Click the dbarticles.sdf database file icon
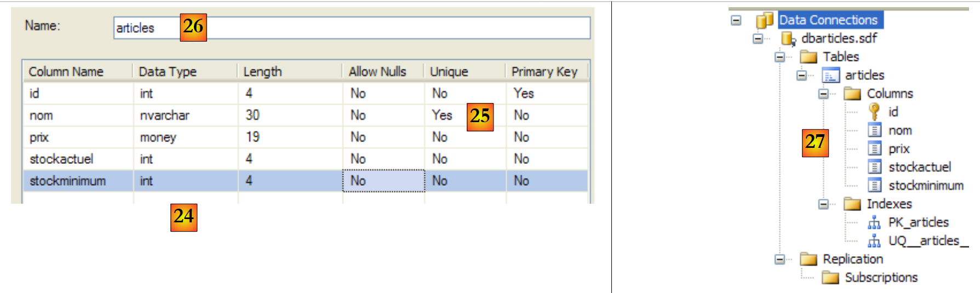Viewport: 980px width, 293px height. coord(788,38)
